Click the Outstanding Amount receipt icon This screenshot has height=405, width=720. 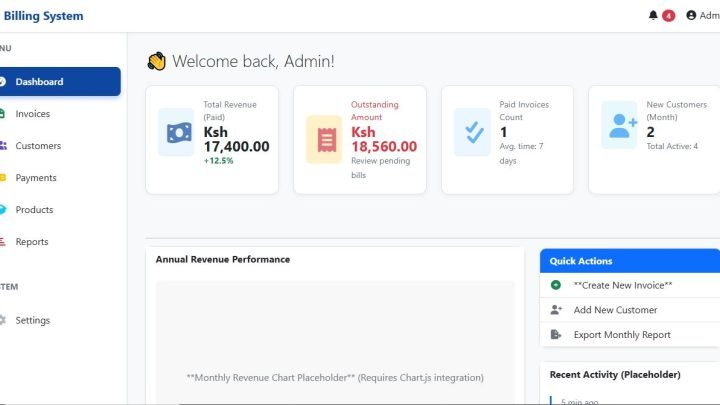[323, 139]
